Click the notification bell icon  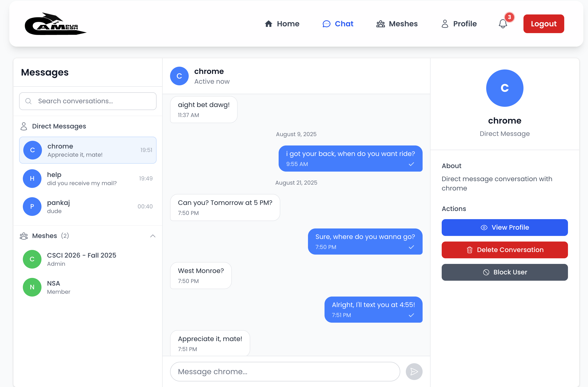tap(503, 24)
